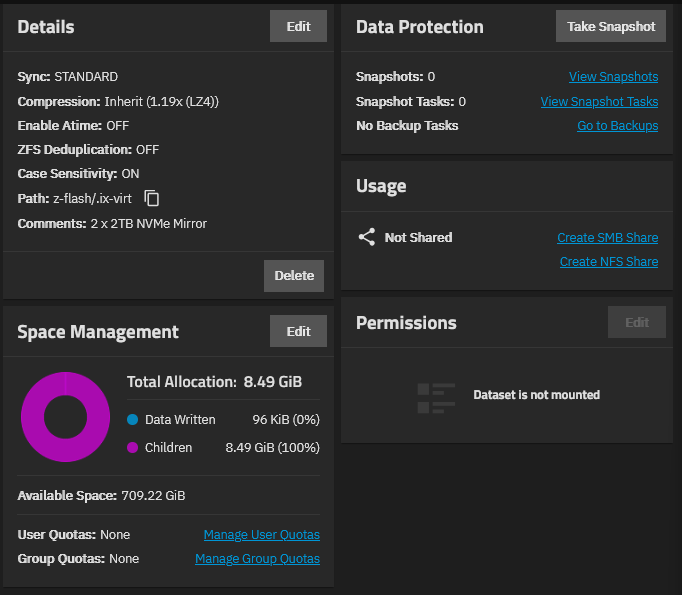Click the Data Written blue legend dot
The width and height of the screenshot is (682, 595).
pos(133,419)
